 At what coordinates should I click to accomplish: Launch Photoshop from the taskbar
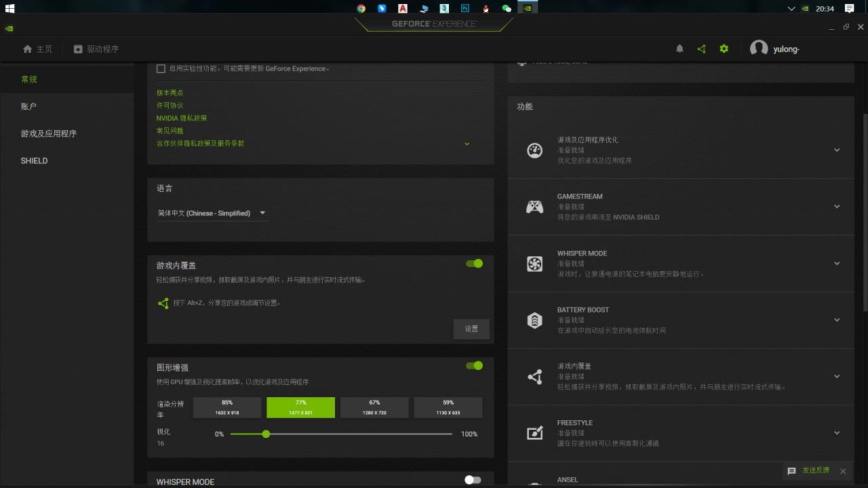point(465,8)
